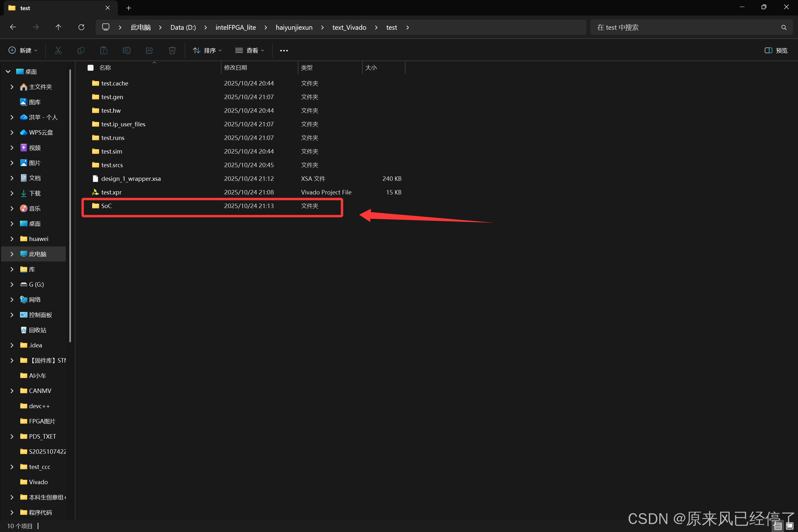This screenshot has width=798, height=532.
Task: Open the 排序 sort dropdown
Action: pyautogui.click(x=207, y=50)
